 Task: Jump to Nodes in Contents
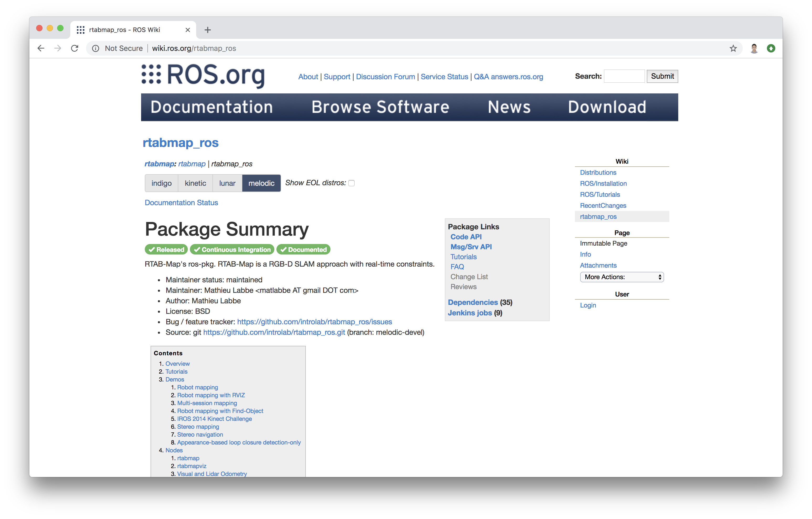coord(174,450)
